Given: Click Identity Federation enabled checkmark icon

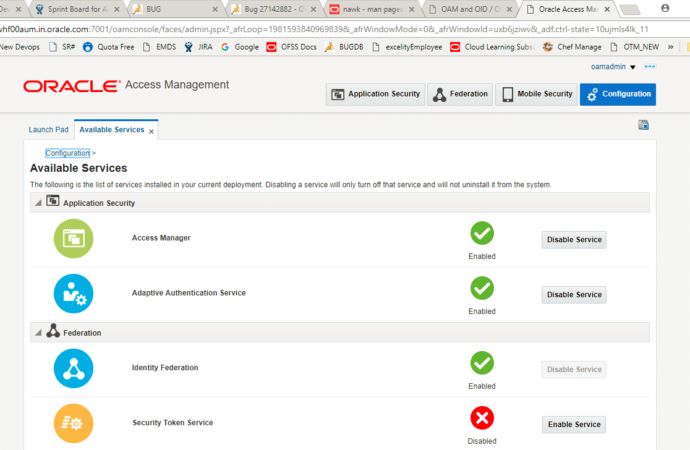Looking at the screenshot, I should (x=482, y=363).
